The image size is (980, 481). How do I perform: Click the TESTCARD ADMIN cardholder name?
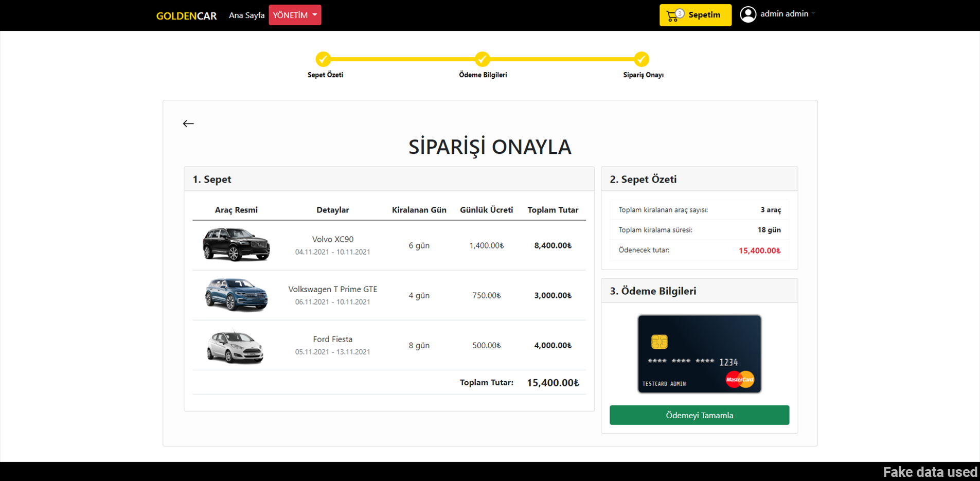[x=664, y=384]
